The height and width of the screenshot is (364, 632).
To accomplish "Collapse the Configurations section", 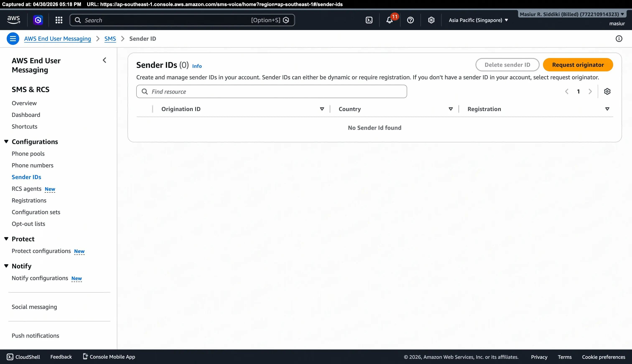I will pyautogui.click(x=6, y=142).
